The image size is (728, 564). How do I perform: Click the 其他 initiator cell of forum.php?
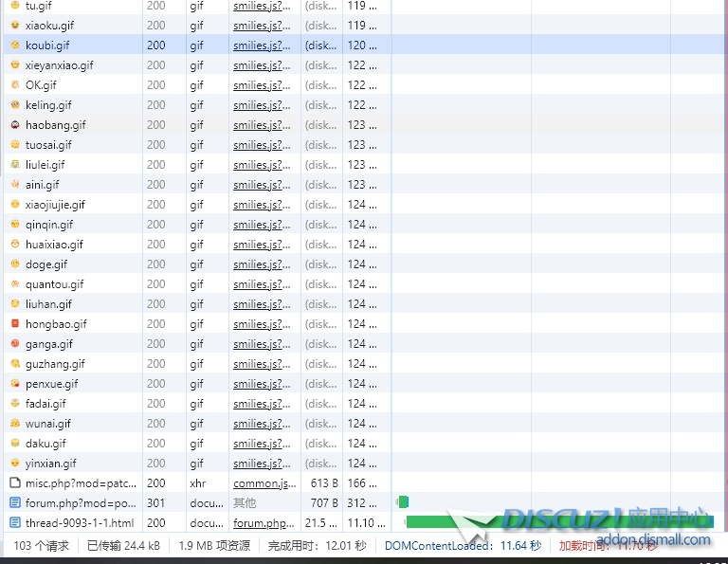tap(245, 503)
